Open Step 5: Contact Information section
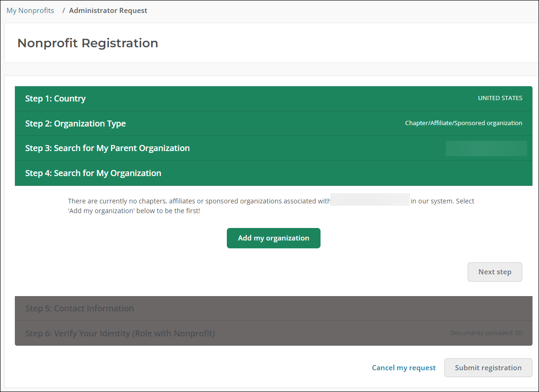This screenshot has height=392, width=539. pos(80,309)
